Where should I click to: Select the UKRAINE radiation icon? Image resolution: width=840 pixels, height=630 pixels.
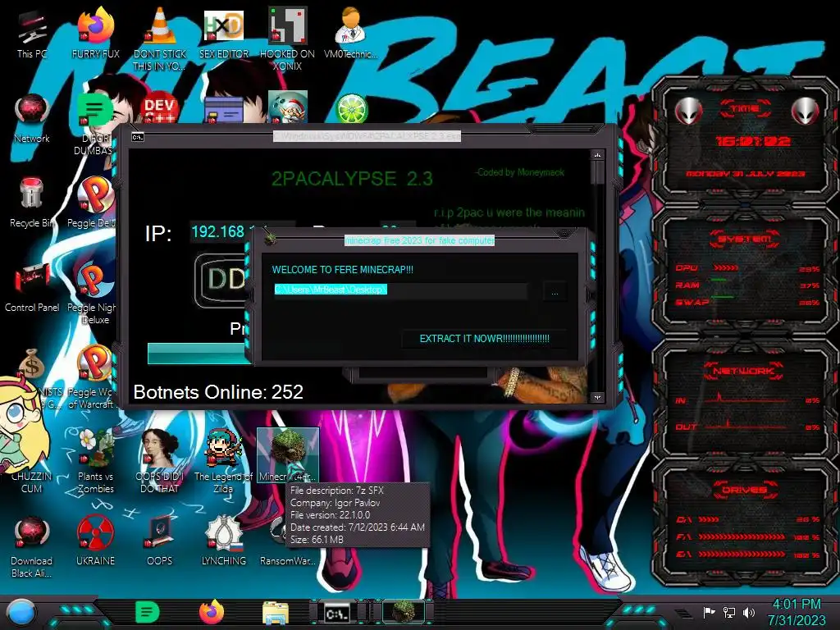click(95, 542)
